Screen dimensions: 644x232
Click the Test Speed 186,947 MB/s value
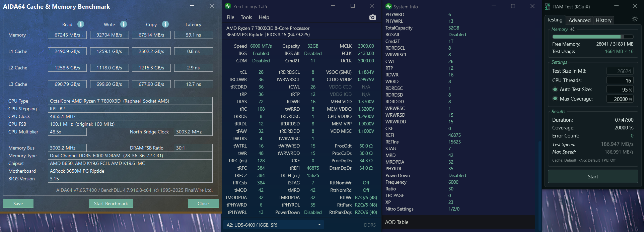(617, 144)
